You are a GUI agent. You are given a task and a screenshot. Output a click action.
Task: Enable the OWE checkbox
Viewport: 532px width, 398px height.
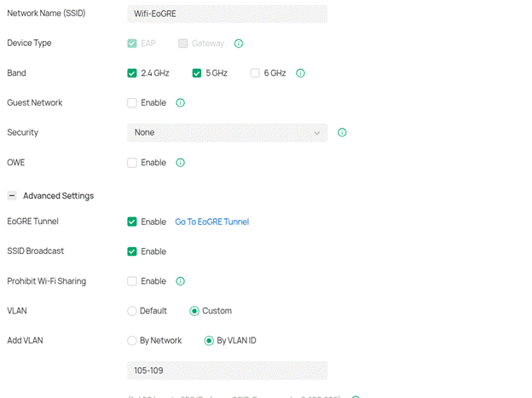point(132,163)
